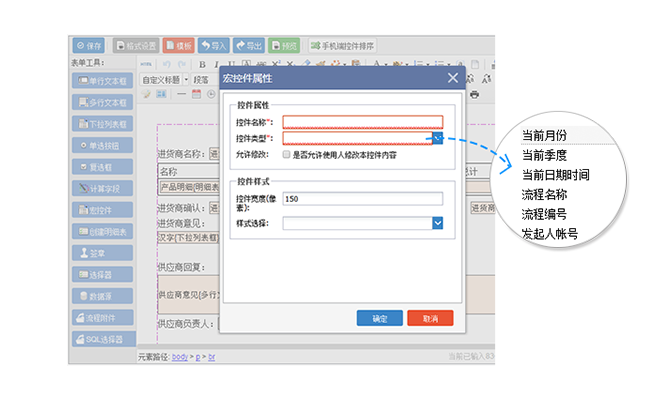Viewport: 670px width, 412px height.
Task: Click the 导入 import button
Action: pyautogui.click(x=213, y=45)
